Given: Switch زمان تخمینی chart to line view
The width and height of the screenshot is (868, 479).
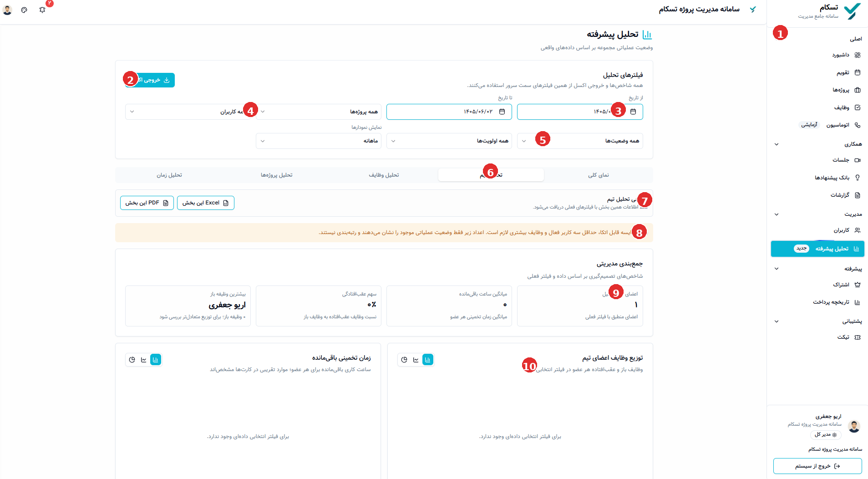Looking at the screenshot, I should click(x=144, y=360).
